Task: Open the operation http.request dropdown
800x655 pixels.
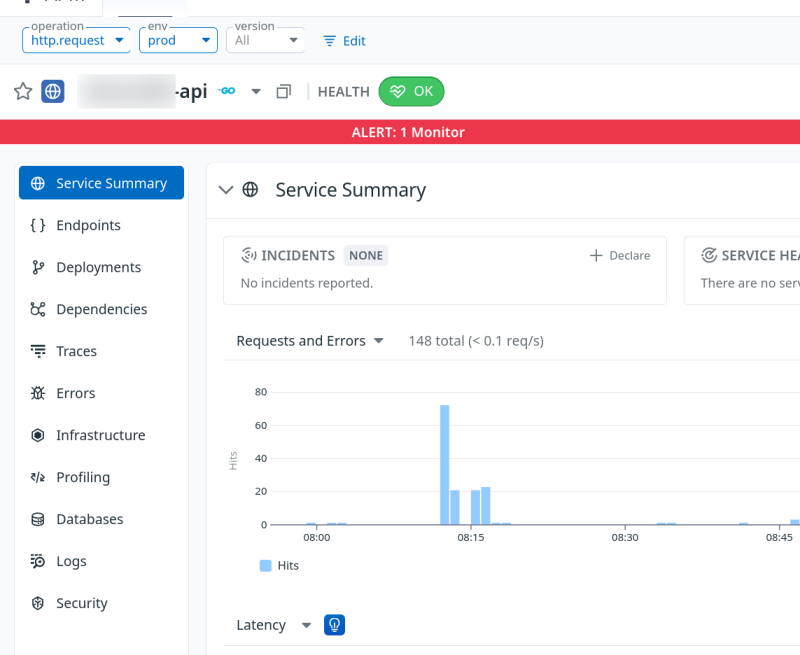Action: [77, 40]
